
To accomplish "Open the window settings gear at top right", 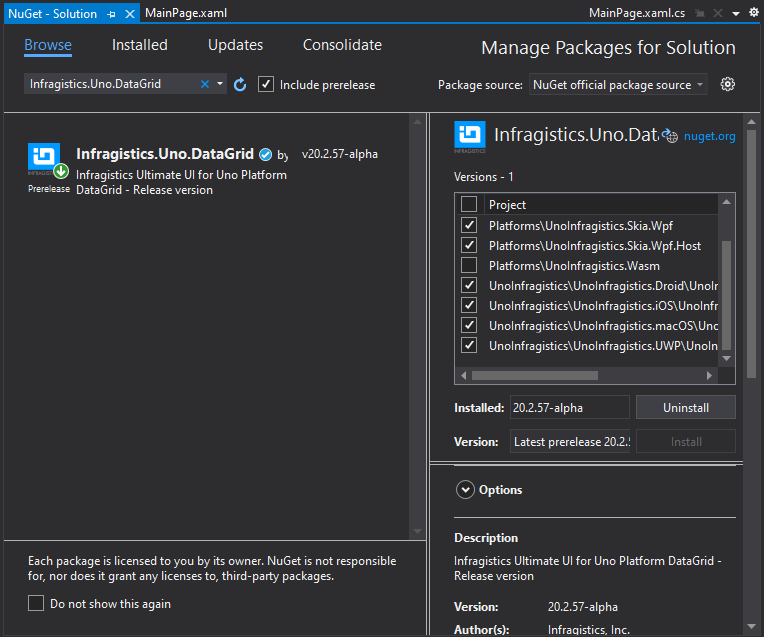I will pos(754,13).
